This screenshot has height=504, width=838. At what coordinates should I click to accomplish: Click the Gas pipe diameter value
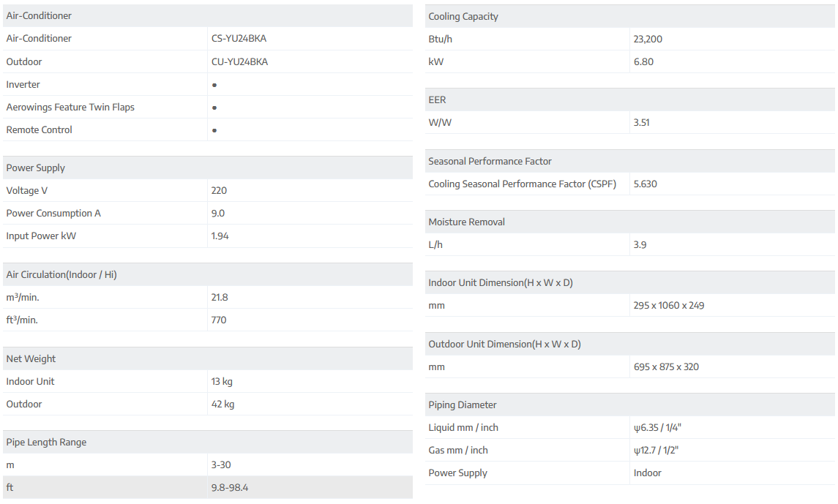tap(656, 451)
